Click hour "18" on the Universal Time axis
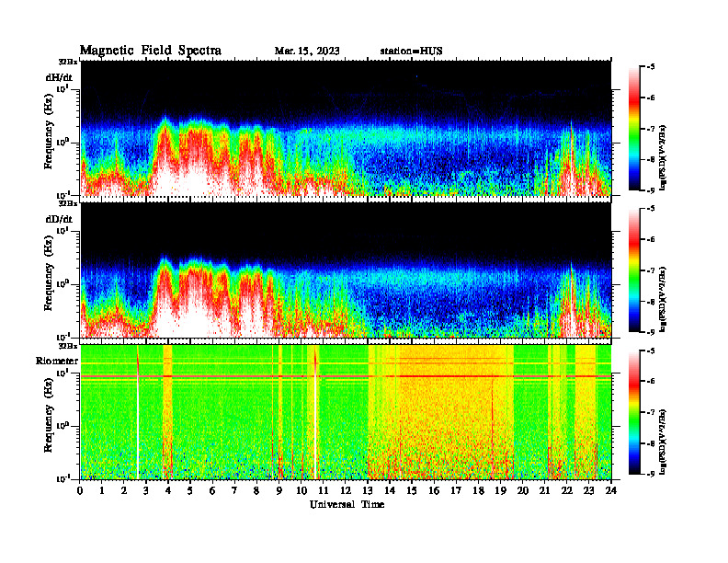This screenshot has width=728, height=563. tap(478, 491)
